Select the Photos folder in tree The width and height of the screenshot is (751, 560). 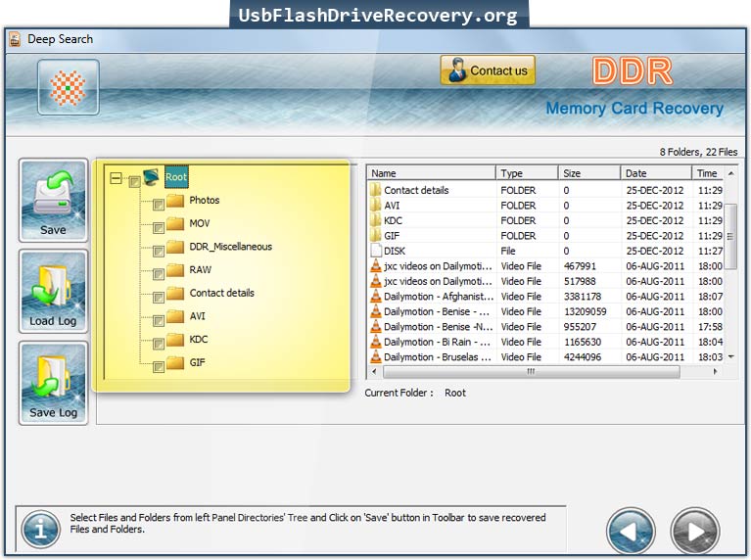205,201
